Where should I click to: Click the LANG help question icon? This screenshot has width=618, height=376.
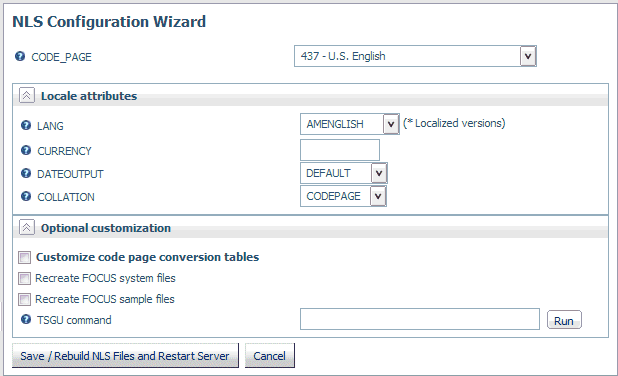26,125
